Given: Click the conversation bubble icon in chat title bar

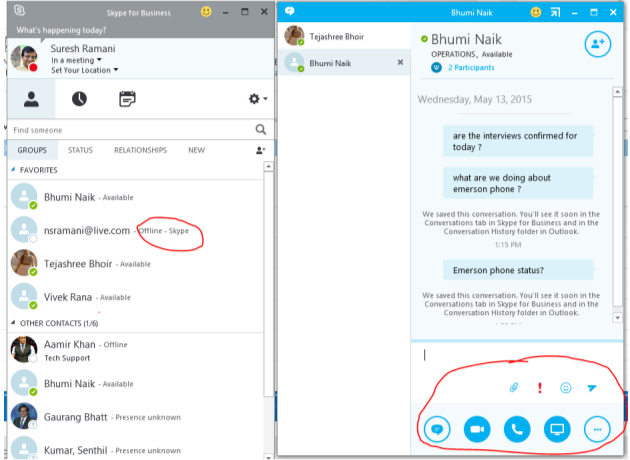Looking at the screenshot, I should 290,11.
